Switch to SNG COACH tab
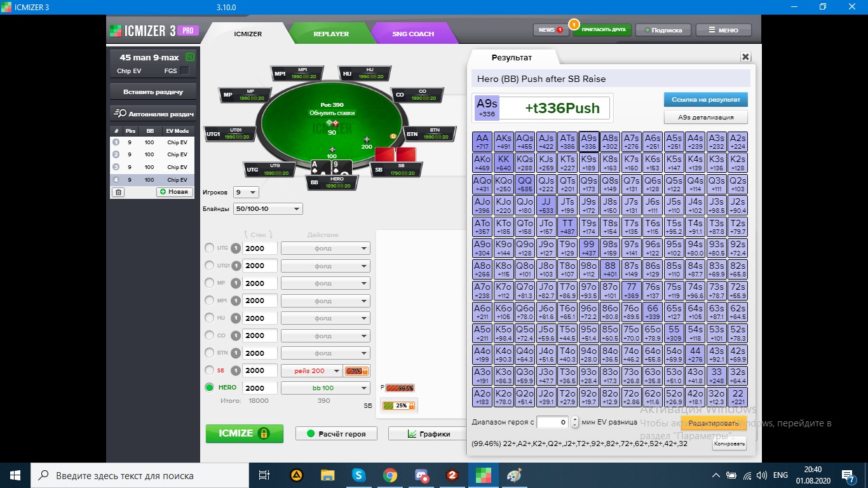 413,34
